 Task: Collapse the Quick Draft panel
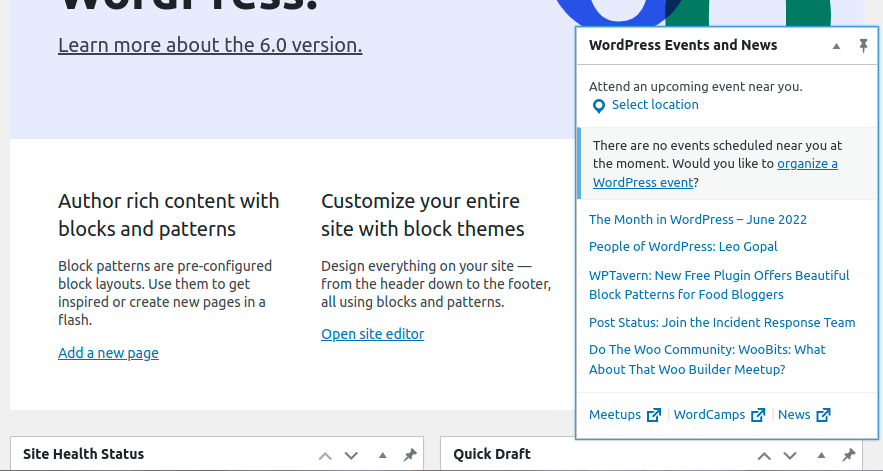[x=821, y=455]
